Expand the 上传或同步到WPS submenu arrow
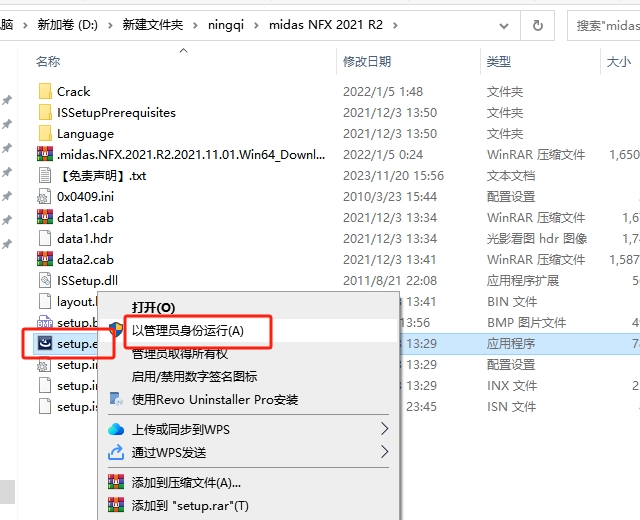Image resolution: width=640 pixels, height=520 pixels. click(384, 429)
